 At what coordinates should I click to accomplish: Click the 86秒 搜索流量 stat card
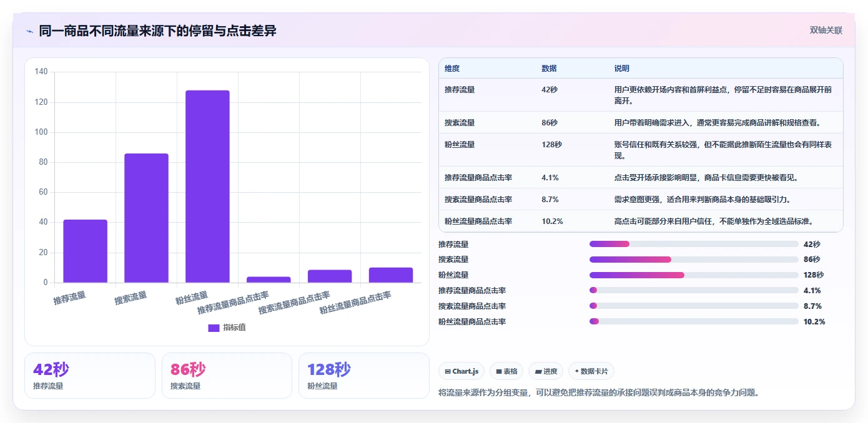click(227, 376)
